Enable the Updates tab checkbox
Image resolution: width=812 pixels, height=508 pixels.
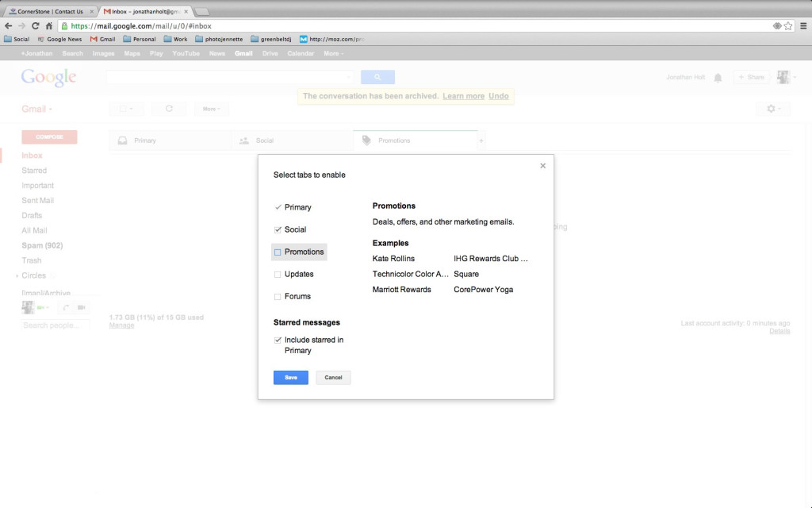coord(278,274)
